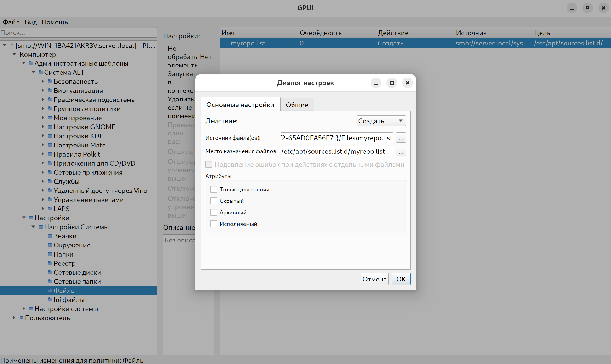
Task: Click the browse button for Место назначения файлов
Action: click(x=401, y=151)
